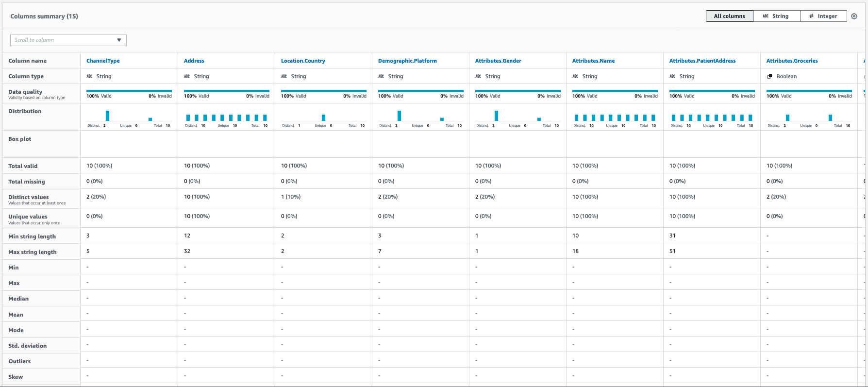Click the Attributes.Groceries data quality bar
Screen dimensions: 868x387
point(809,91)
